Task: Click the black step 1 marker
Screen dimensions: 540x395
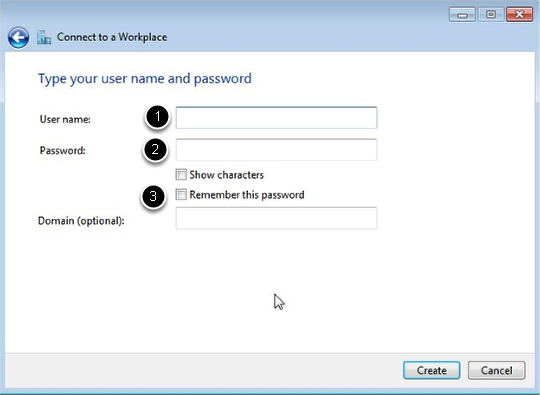Action: [x=157, y=116]
